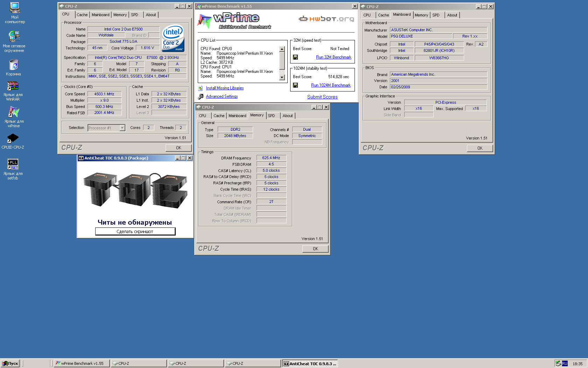588x368 pixels.
Task: Click the Install Missing Libraries link
Action: tap(225, 88)
